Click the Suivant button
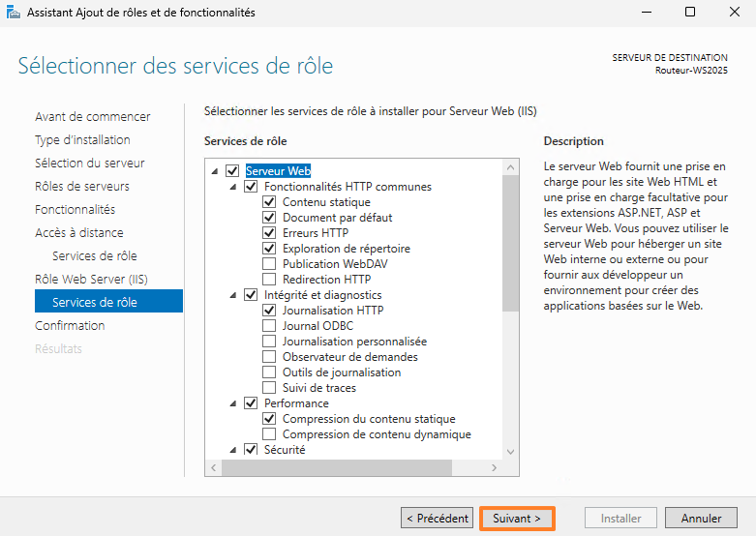The width and height of the screenshot is (756, 536). click(517, 519)
